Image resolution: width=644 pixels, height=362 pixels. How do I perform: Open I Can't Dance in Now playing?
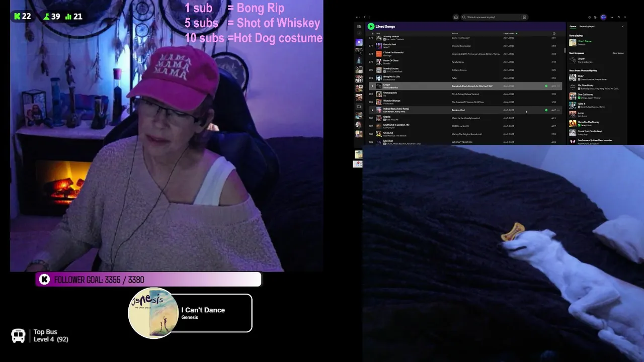597,43
